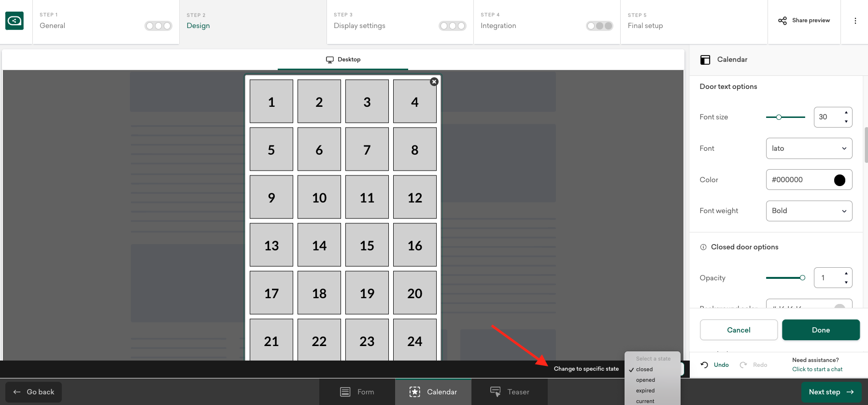Open Step 4 Integration
Image resolution: width=868 pixels, height=405 pixels.
(547, 22)
